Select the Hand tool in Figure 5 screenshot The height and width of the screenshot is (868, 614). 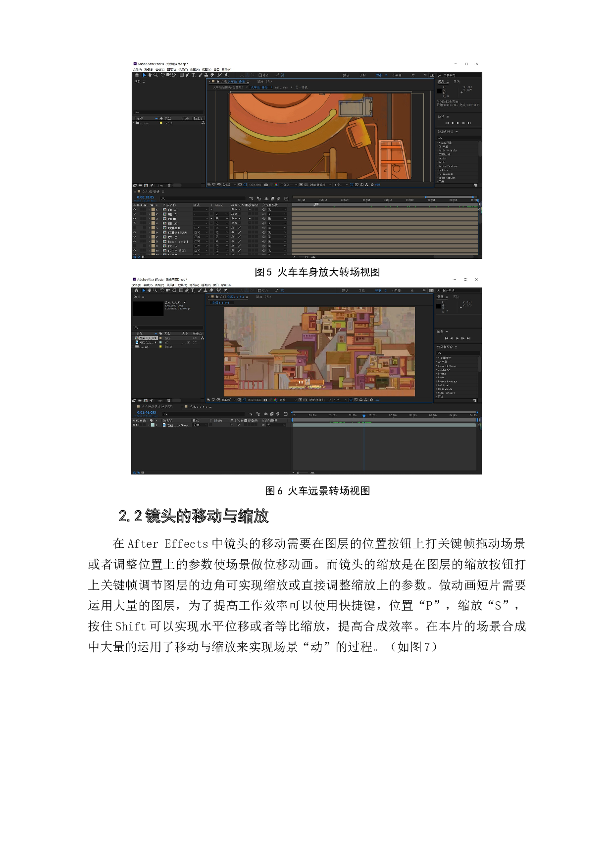pyautogui.click(x=150, y=75)
